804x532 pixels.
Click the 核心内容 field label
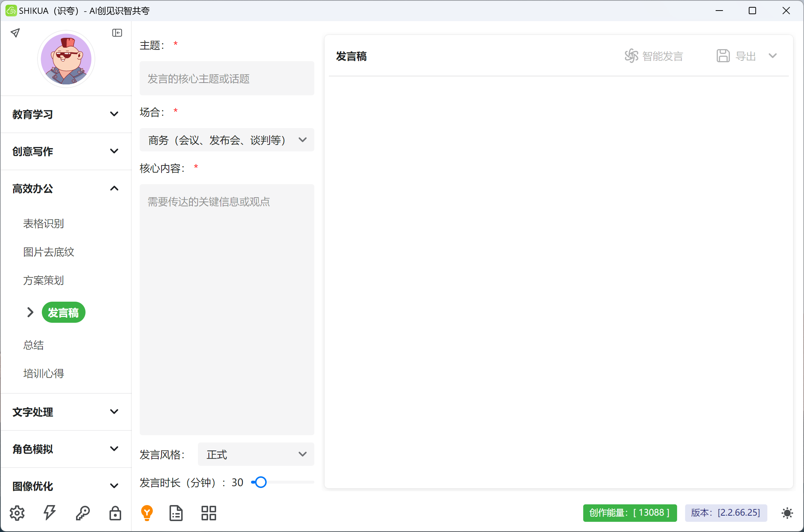click(163, 168)
